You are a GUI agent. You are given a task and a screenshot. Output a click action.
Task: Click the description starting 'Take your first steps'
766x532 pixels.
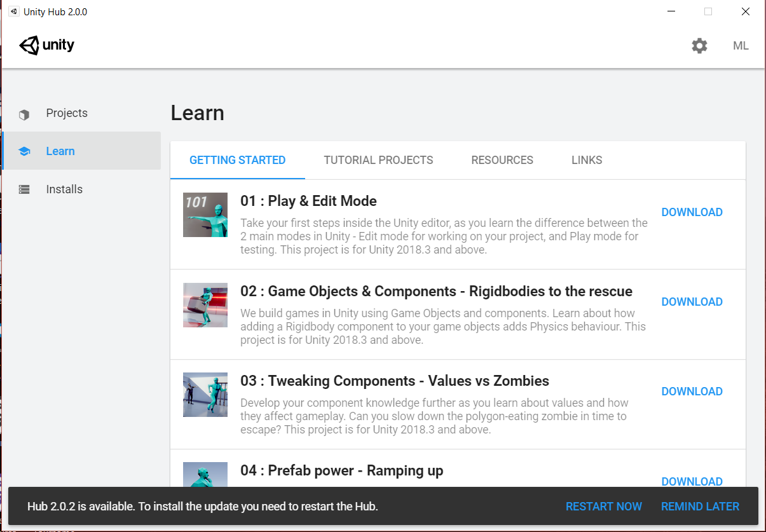tap(444, 236)
